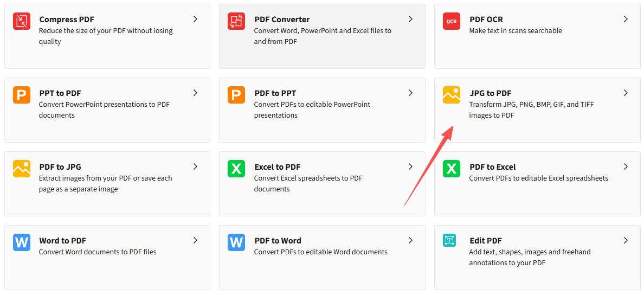Click text 'Convert PDFs to editable Word documents'
The width and height of the screenshot is (644, 295).
click(x=321, y=252)
